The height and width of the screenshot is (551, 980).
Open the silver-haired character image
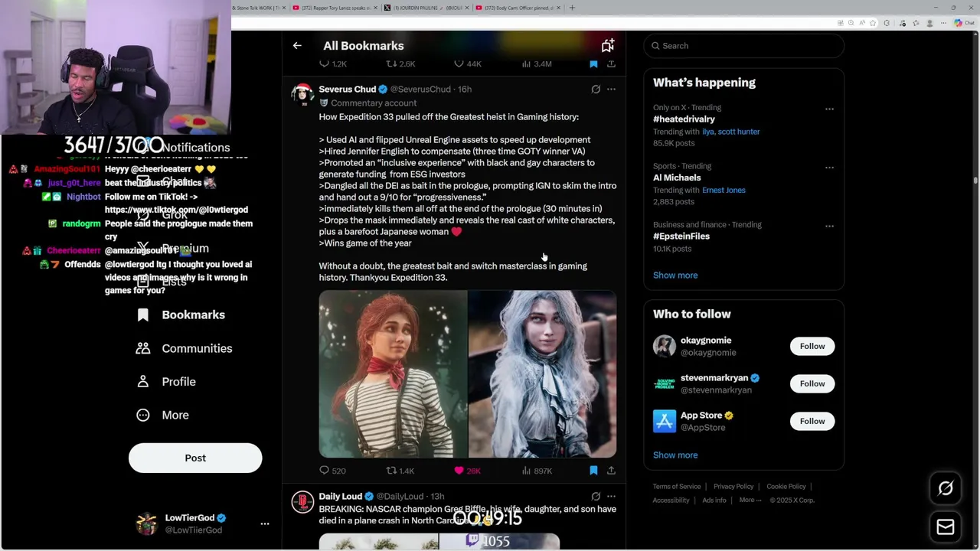click(x=542, y=374)
